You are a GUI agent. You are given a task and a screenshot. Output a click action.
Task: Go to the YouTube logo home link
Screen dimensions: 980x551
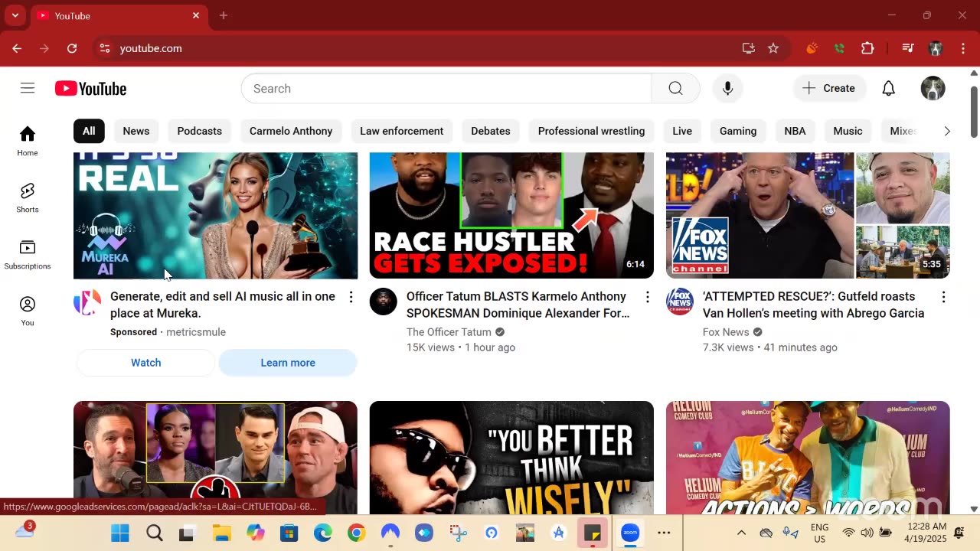[x=90, y=89]
